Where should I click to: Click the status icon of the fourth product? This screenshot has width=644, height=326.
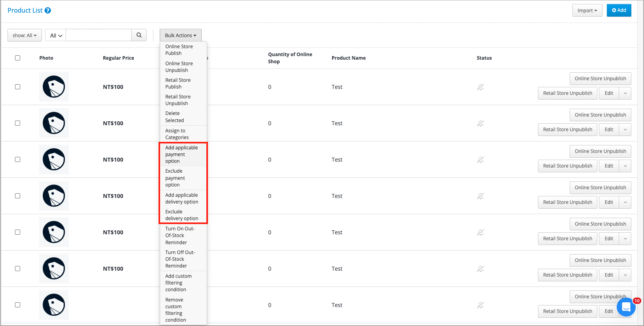480,196
